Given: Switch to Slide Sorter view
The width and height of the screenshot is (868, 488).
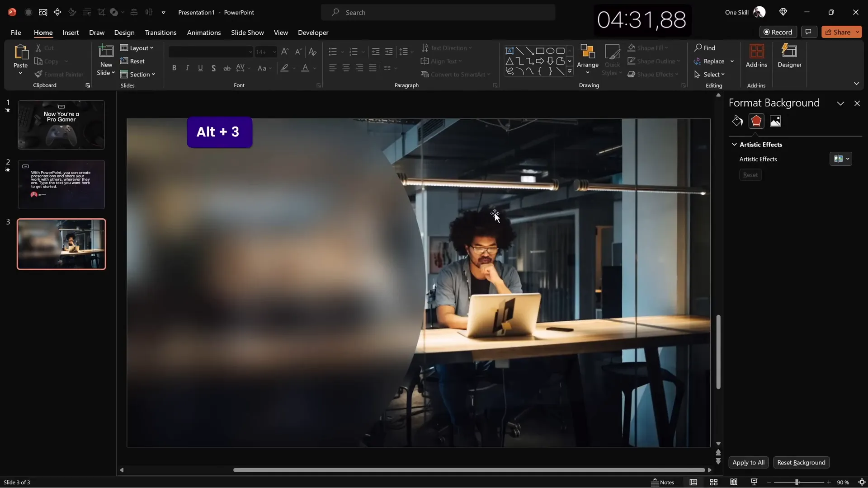Looking at the screenshot, I should [714, 482].
